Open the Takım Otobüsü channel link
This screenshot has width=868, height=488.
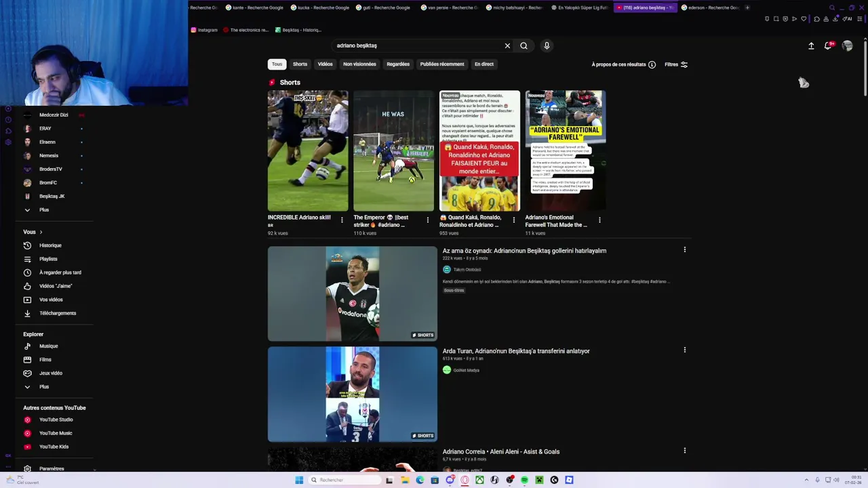467,270
